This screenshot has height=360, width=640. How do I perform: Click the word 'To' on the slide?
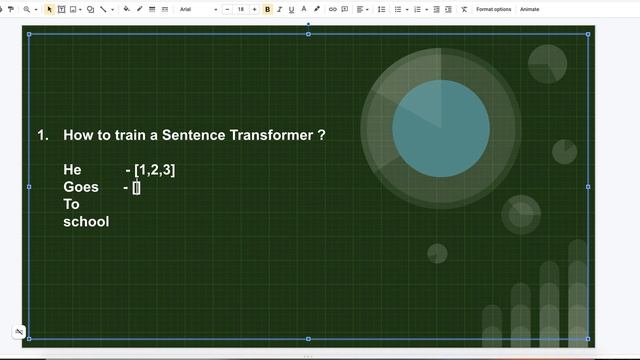pyautogui.click(x=71, y=204)
